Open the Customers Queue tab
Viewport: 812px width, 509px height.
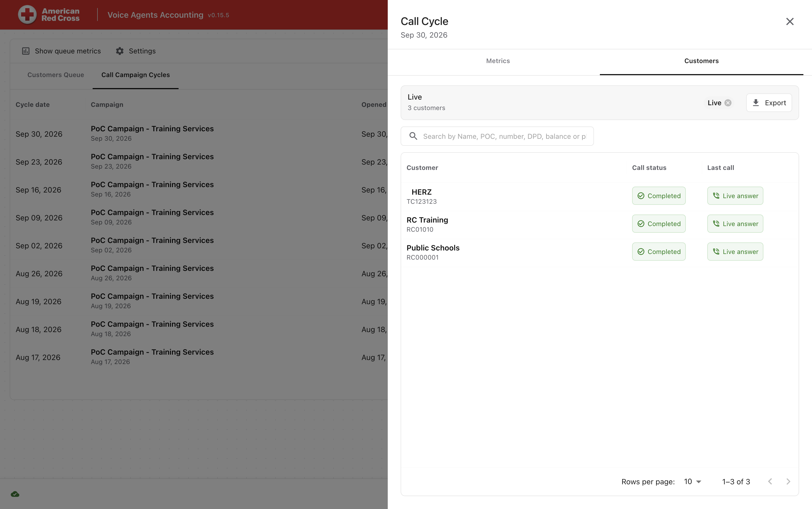tap(56, 75)
